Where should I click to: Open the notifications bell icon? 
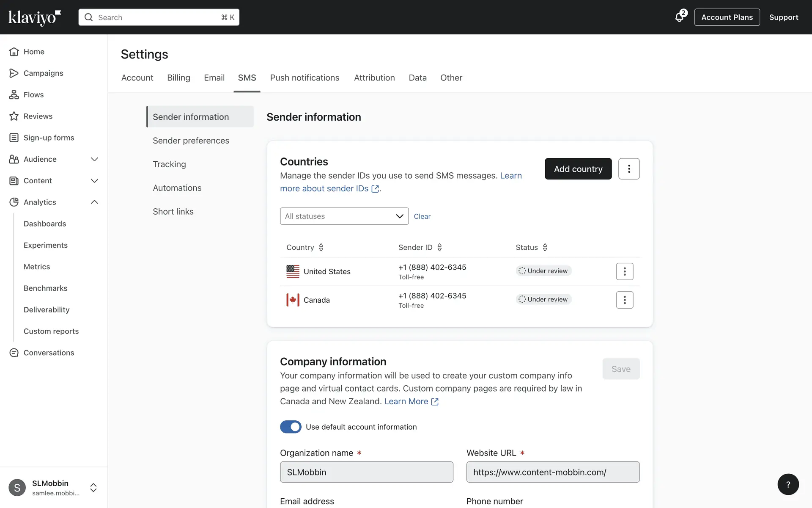click(680, 17)
